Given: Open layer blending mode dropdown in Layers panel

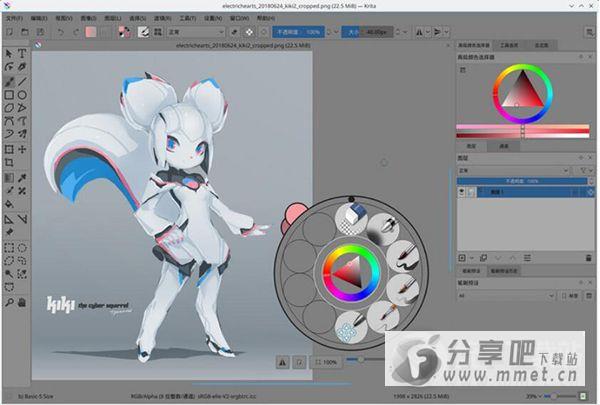Looking at the screenshot, I should pos(513,170).
